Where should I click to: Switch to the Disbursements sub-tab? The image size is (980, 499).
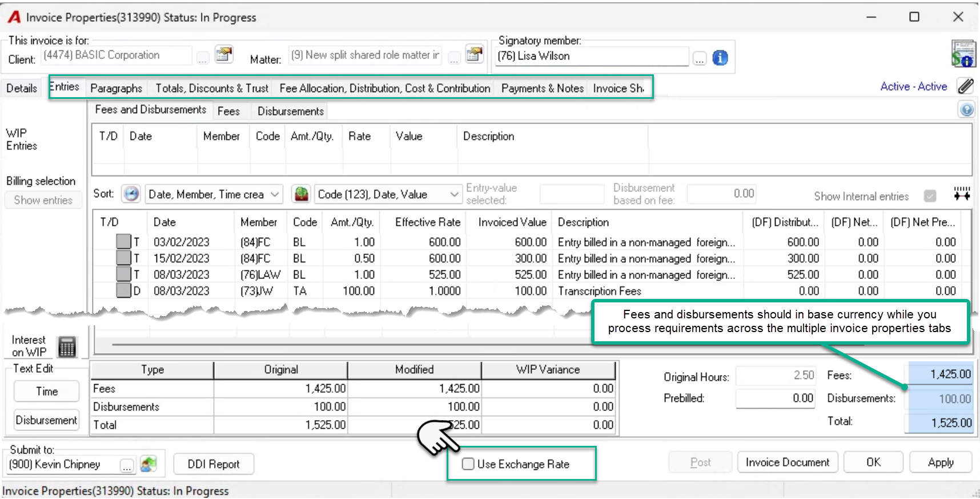(290, 111)
